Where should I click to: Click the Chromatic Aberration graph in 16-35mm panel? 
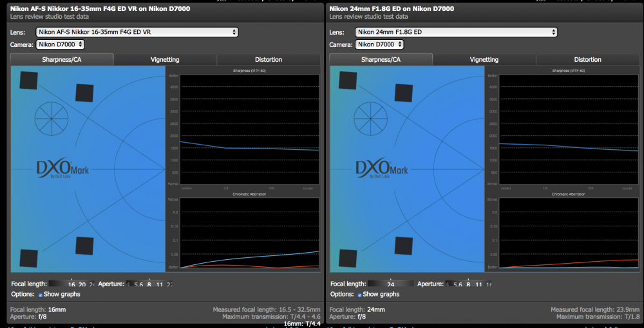[250, 233]
